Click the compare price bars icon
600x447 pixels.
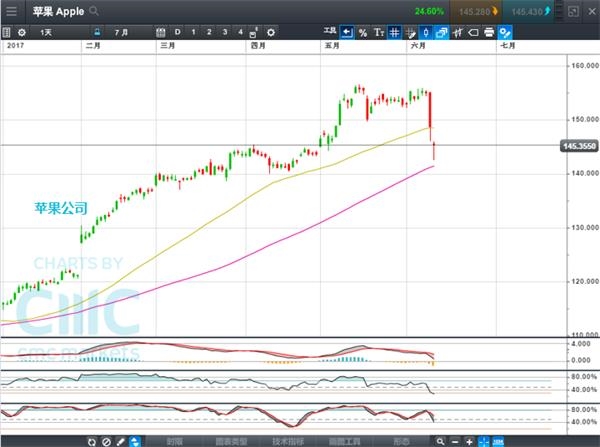click(458, 33)
